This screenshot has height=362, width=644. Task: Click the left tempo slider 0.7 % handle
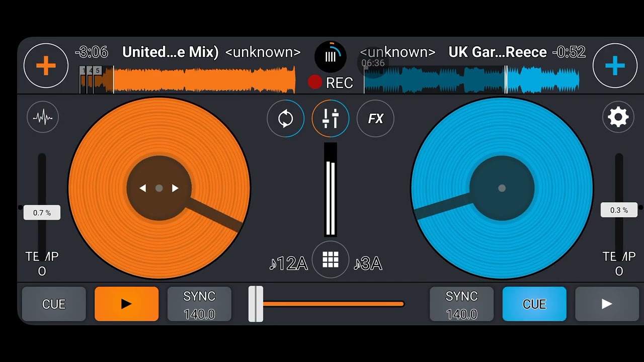[42, 213]
